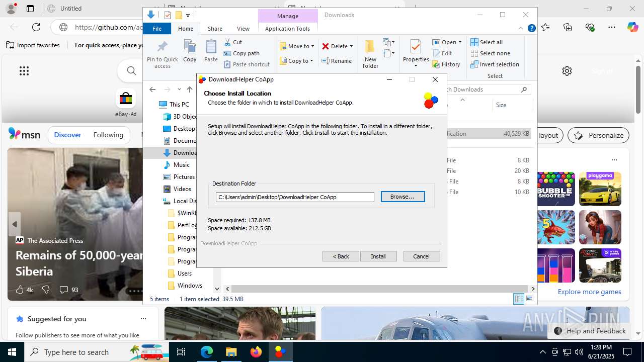
Task: Click History in ribbon
Action: click(x=446, y=64)
